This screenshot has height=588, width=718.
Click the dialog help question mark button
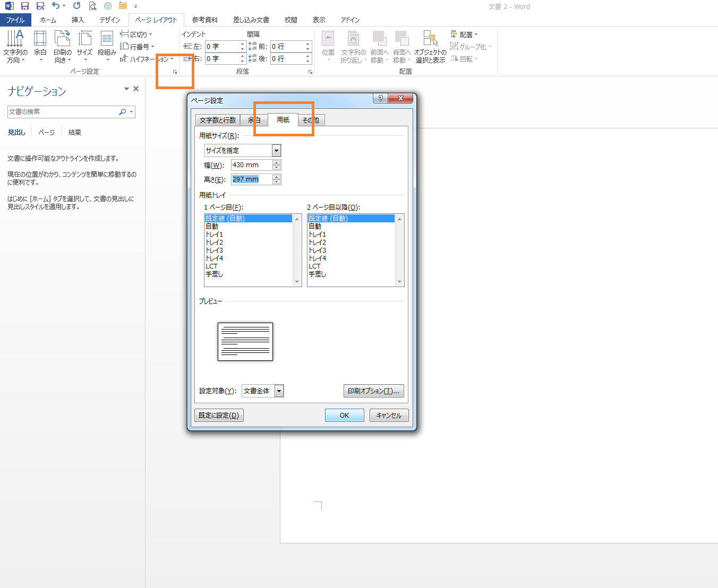(380, 98)
